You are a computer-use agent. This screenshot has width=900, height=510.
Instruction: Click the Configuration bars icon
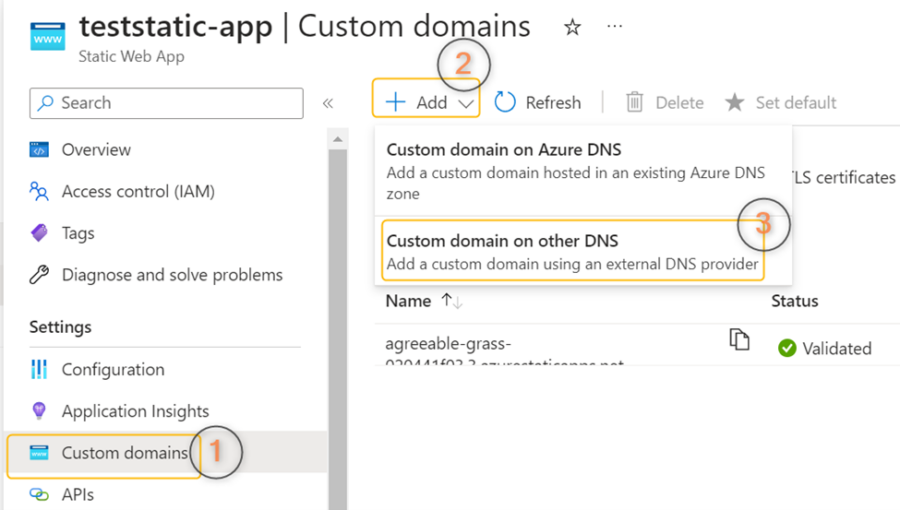[x=39, y=370]
